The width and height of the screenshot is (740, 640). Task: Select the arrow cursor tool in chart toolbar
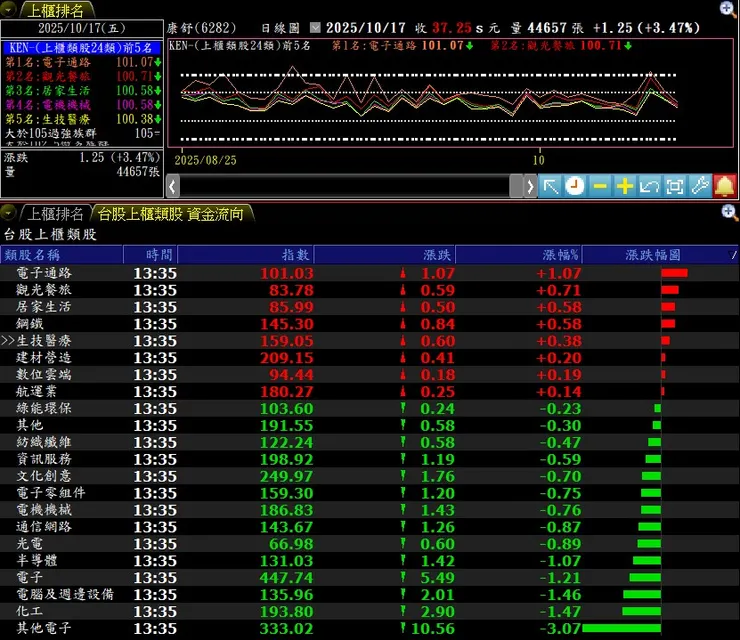tap(550, 186)
